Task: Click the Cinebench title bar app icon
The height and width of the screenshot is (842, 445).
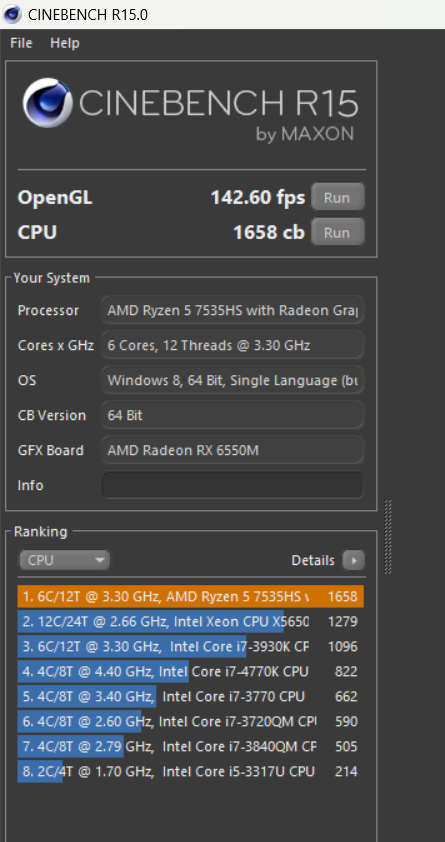Action: [12, 14]
